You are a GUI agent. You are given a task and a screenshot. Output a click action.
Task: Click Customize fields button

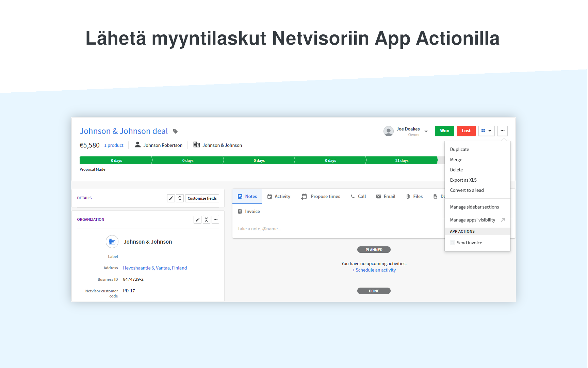tap(202, 198)
